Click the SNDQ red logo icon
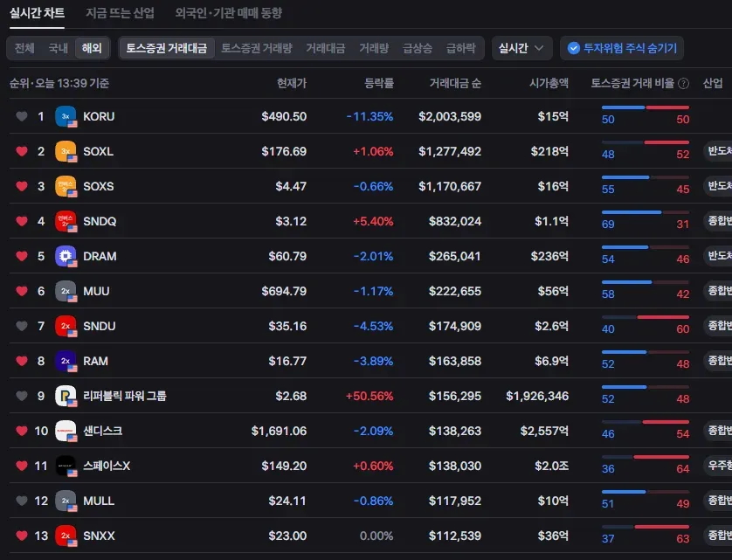732x560 pixels. click(66, 221)
